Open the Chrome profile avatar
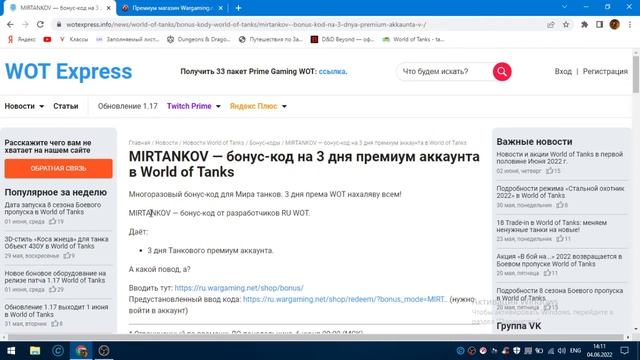This screenshot has height=360, width=640. point(614,24)
